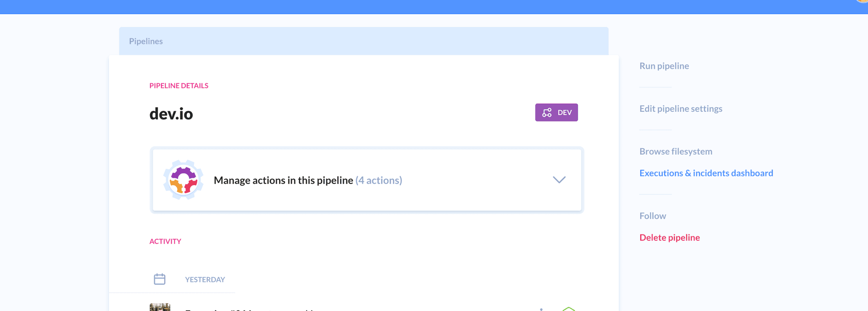The width and height of the screenshot is (868, 311).
Task: Open Executions & incidents dashboard link
Action: [x=706, y=173]
